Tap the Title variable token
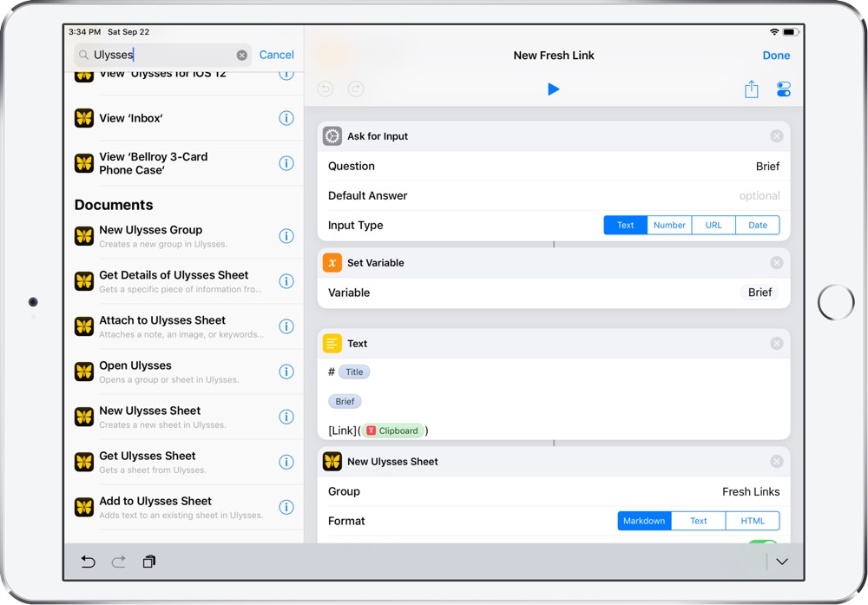Viewport: 868px width, 605px height. point(354,372)
